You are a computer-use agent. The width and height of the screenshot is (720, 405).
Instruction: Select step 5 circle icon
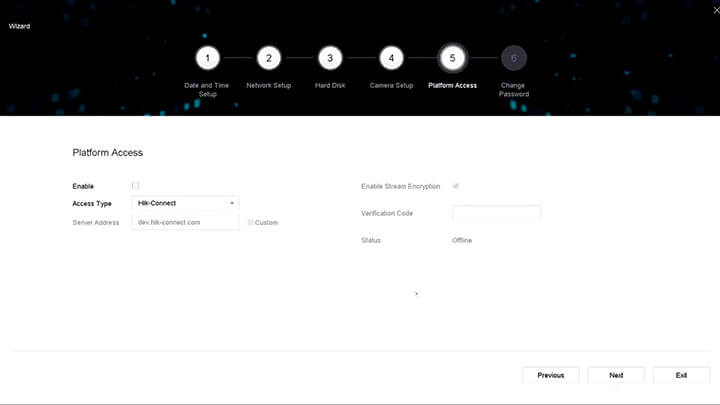coord(452,58)
